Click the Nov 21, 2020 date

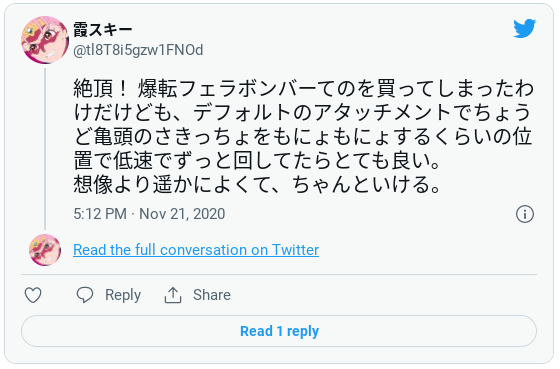182,214
